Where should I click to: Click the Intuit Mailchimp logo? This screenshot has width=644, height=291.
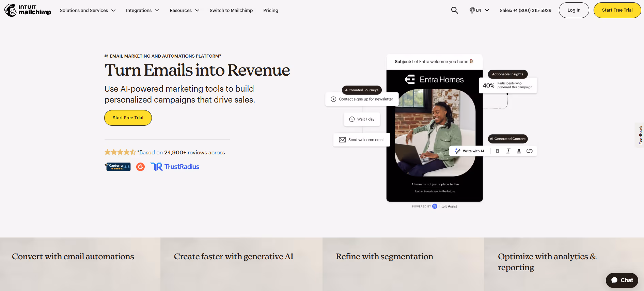tap(28, 10)
